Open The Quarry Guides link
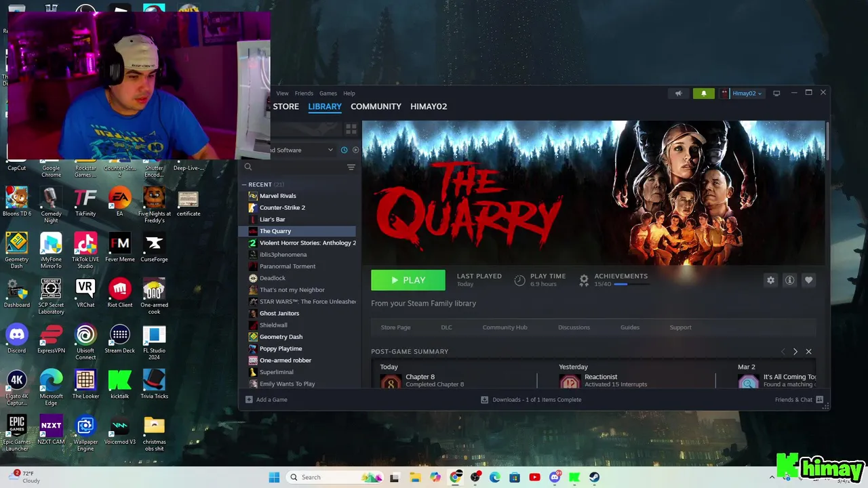 (630, 327)
